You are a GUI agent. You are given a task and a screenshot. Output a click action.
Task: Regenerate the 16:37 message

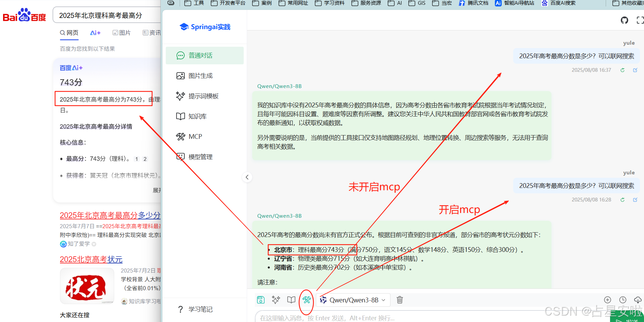[622, 70]
